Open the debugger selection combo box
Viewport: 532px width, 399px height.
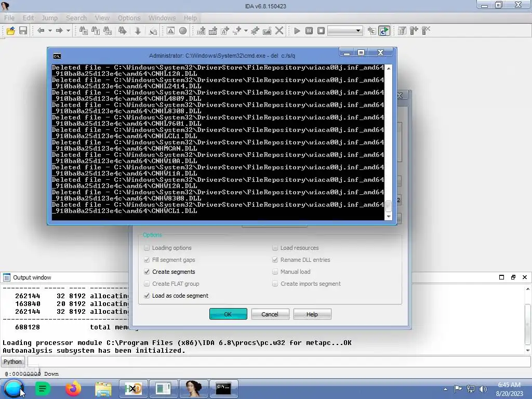[x=345, y=31]
